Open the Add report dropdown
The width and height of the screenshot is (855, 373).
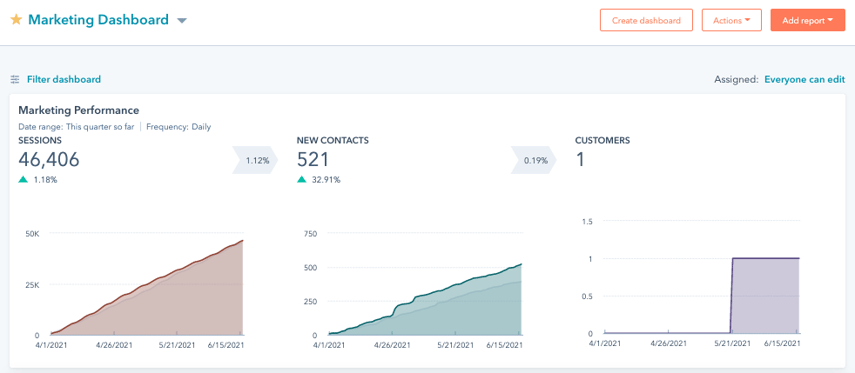tap(808, 20)
